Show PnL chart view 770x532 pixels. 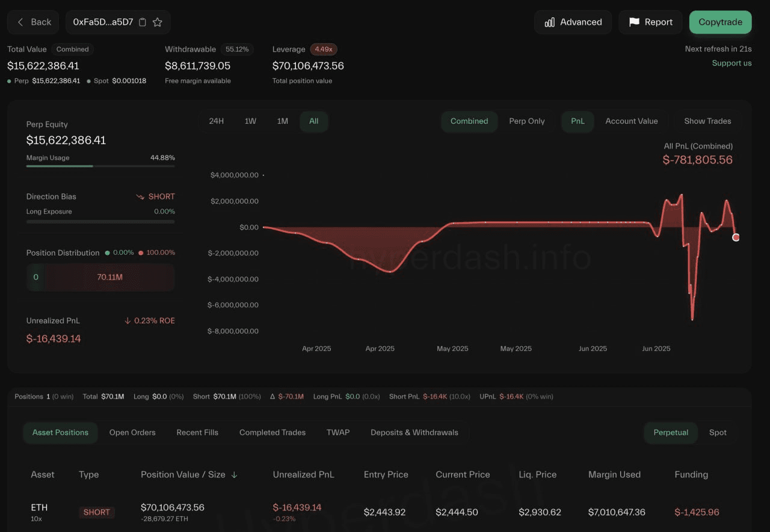pos(577,121)
